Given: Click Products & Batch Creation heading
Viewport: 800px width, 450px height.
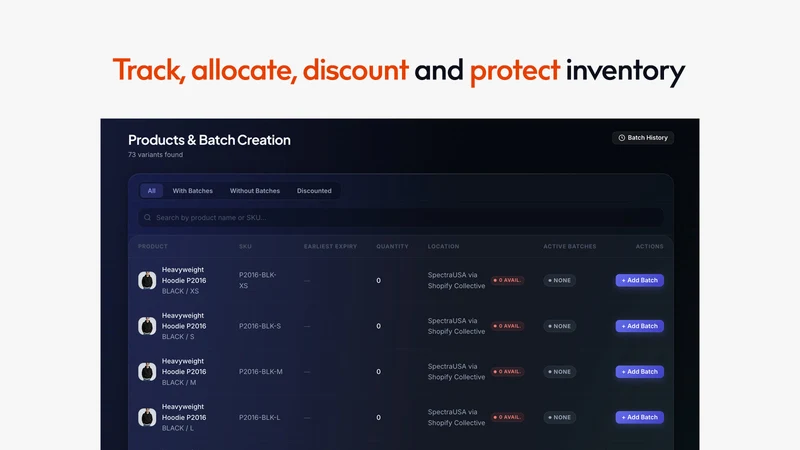Looking at the screenshot, I should click(x=209, y=140).
